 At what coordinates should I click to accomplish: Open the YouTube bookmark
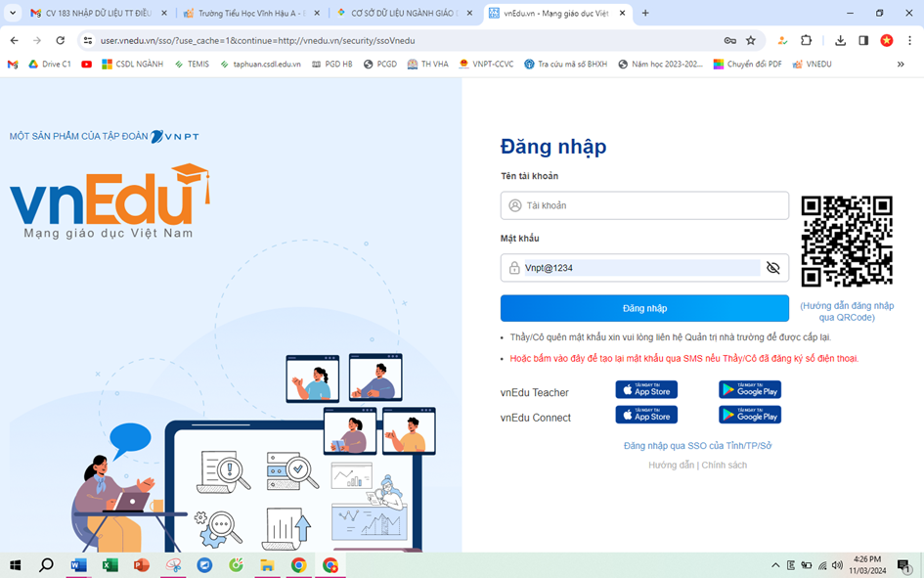87,65
